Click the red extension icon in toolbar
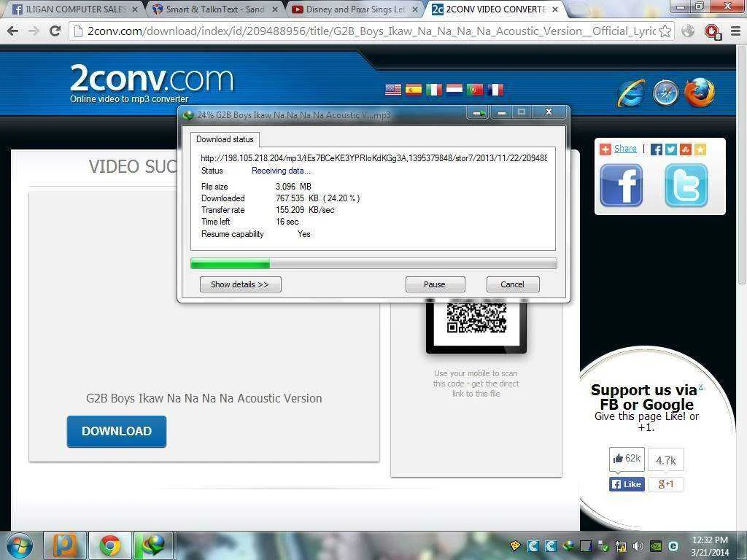Viewport: 747px width, 560px height. tap(713, 32)
